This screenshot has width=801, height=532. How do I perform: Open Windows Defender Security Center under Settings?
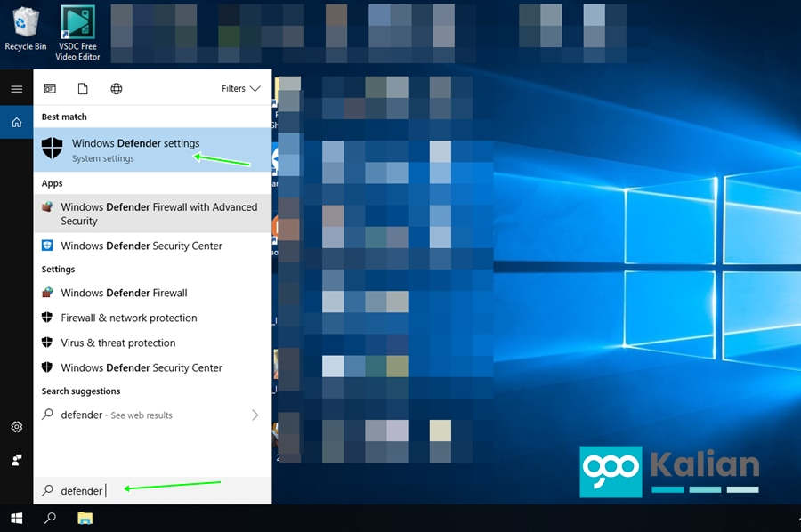[x=152, y=367]
